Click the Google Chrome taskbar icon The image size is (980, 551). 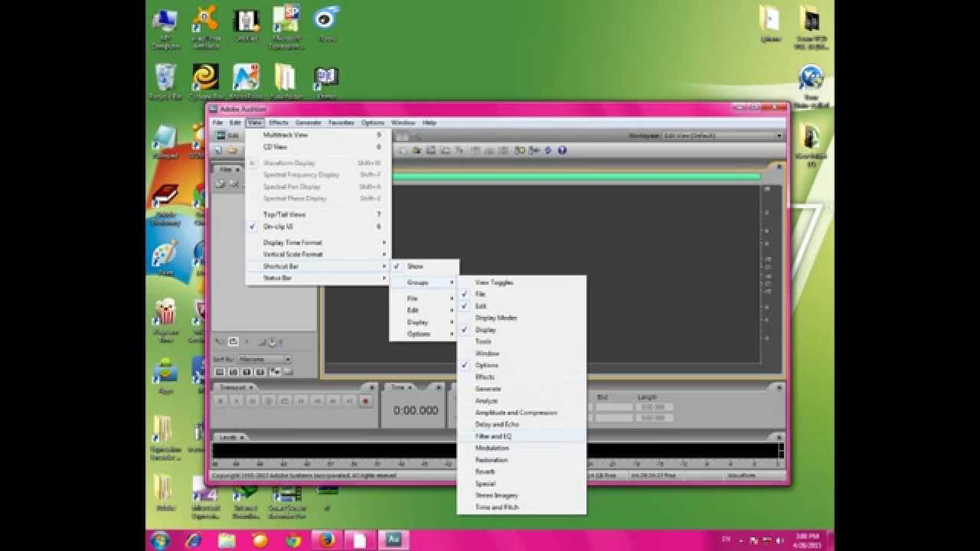pyautogui.click(x=293, y=540)
